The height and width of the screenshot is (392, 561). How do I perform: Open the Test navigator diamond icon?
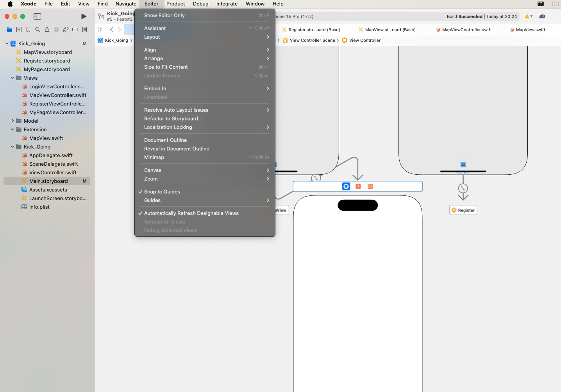point(56,30)
